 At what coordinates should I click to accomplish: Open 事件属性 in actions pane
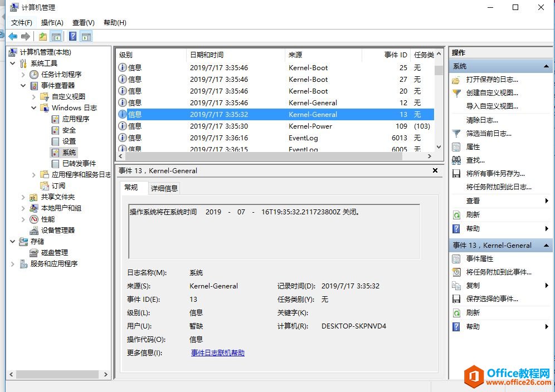pos(479,259)
